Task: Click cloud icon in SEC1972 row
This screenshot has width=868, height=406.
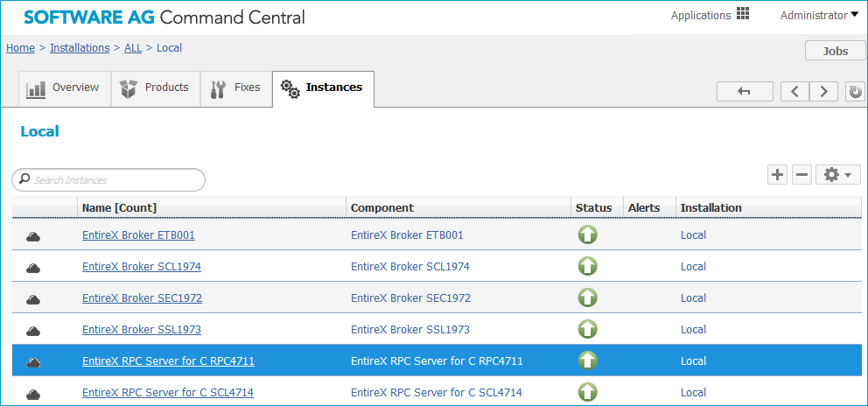Action: 33,299
